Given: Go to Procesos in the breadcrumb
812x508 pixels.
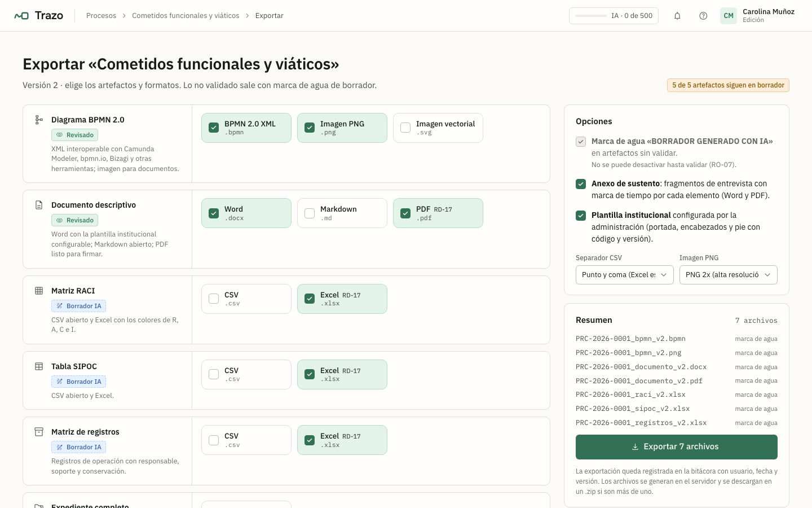Looking at the screenshot, I should coord(101,16).
